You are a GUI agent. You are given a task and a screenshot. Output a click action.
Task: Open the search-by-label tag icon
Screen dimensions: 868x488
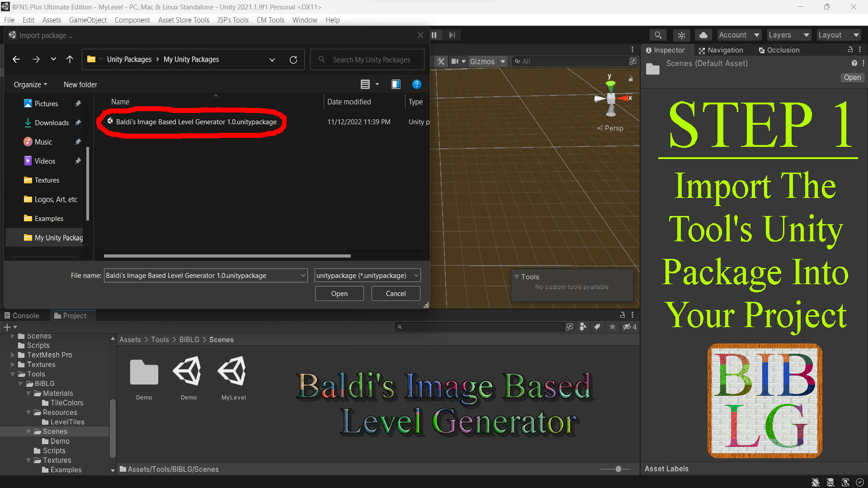pos(598,327)
